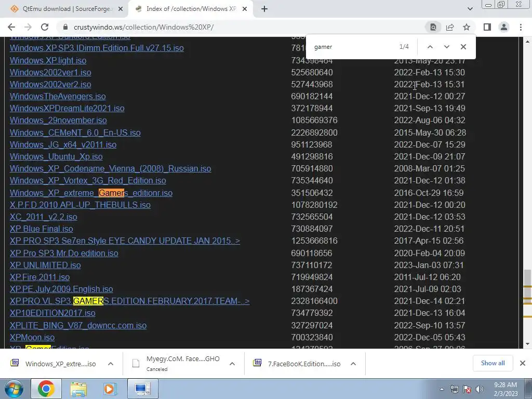Open the Chrome three-dot menu
The width and height of the screenshot is (532, 399).
coord(521,27)
